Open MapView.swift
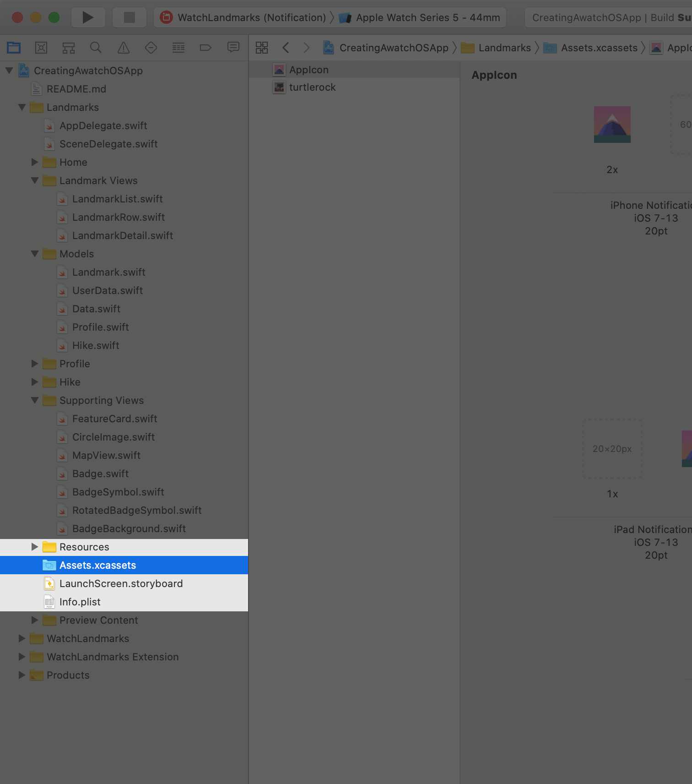The height and width of the screenshot is (784, 692). point(124,455)
